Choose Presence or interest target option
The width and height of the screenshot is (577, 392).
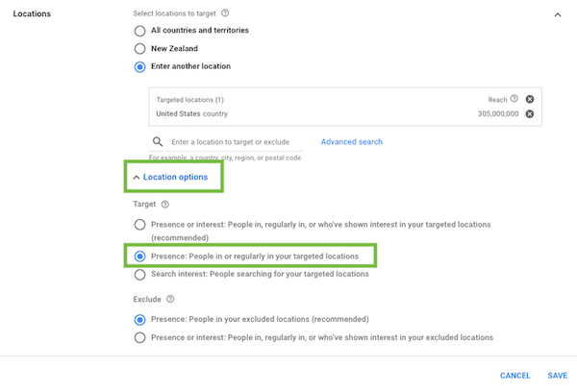point(139,224)
